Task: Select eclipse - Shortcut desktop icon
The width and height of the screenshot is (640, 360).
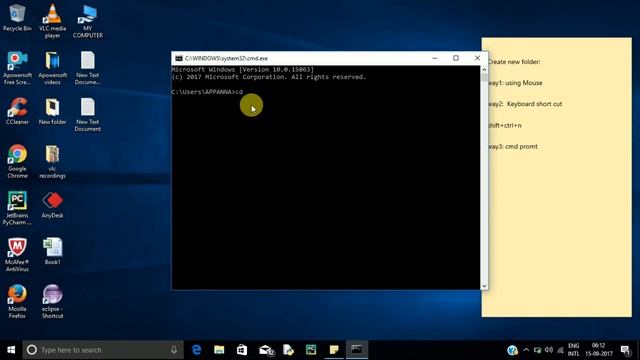Action: [52, 302]
